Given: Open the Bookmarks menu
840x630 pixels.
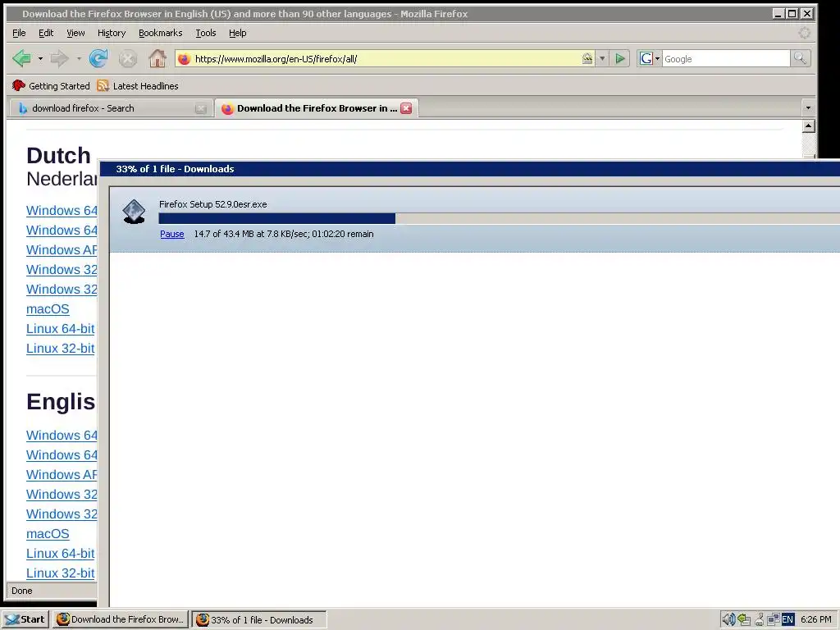Looking at the screenshot, I should pos(160,33).
